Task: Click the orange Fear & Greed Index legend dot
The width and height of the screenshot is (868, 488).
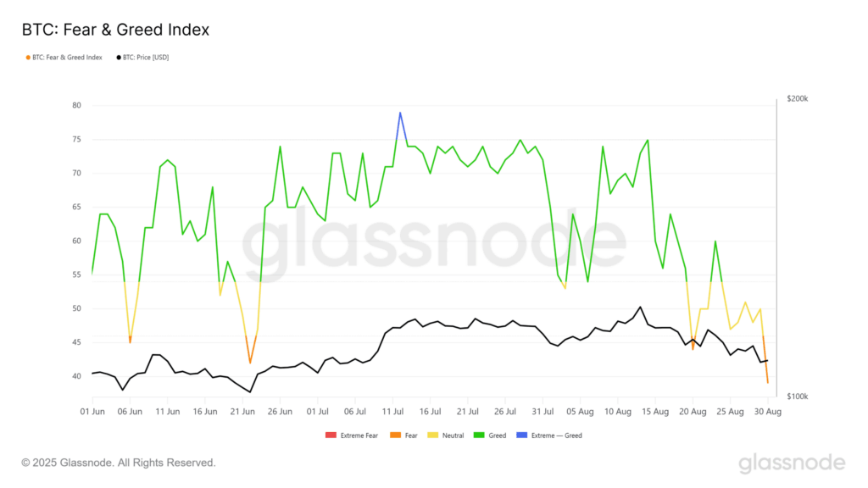Action: pyautogui.click(x=28, y=58)
